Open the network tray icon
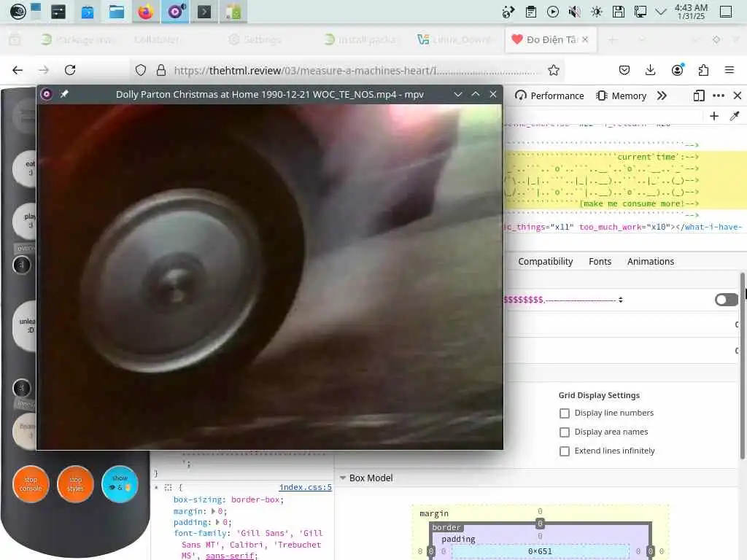This screenshot has width=747, height=560. click(x=640, y=12)
